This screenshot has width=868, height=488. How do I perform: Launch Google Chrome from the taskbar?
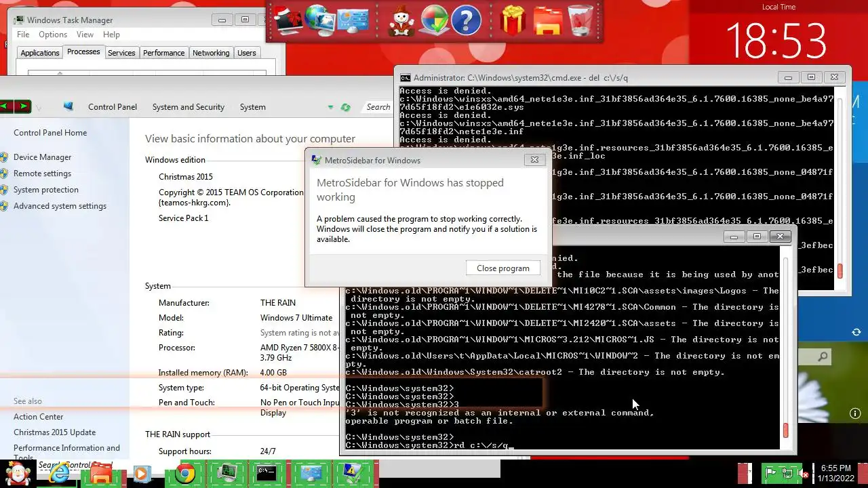pos(184,473)
